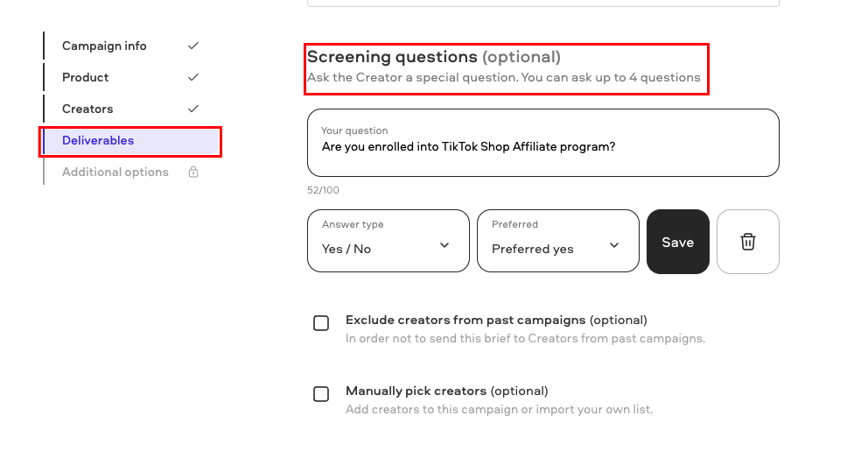
Task: Click the trash delete question icon
Action: point(748,242)
